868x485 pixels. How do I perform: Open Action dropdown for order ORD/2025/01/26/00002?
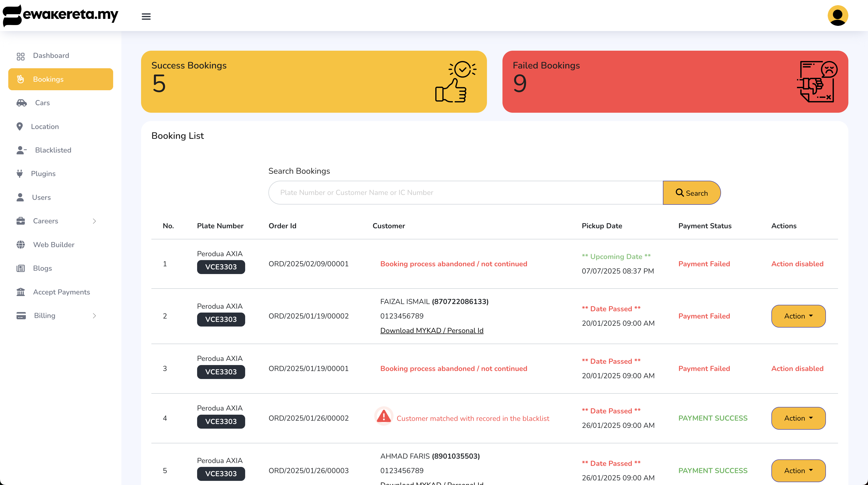click(798, 418)
